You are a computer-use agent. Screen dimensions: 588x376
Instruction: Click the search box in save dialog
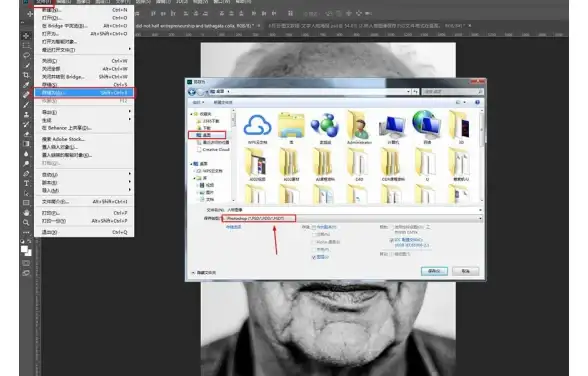[452, 91]
